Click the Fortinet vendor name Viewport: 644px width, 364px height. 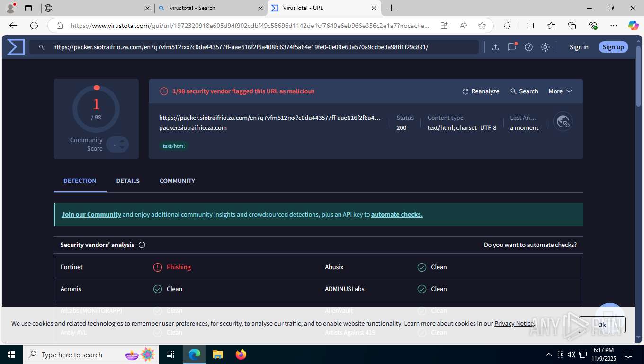[72, 267]
